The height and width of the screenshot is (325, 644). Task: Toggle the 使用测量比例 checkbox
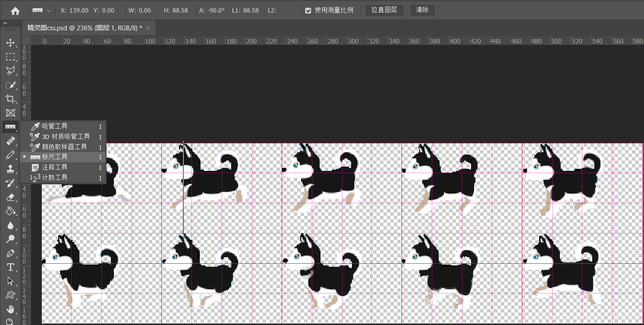[x=308, y=10]
